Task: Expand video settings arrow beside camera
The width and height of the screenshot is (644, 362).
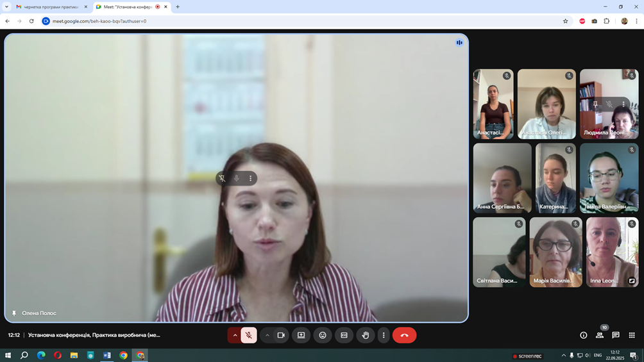Action: pyautogui.click(x=267, y=335)
